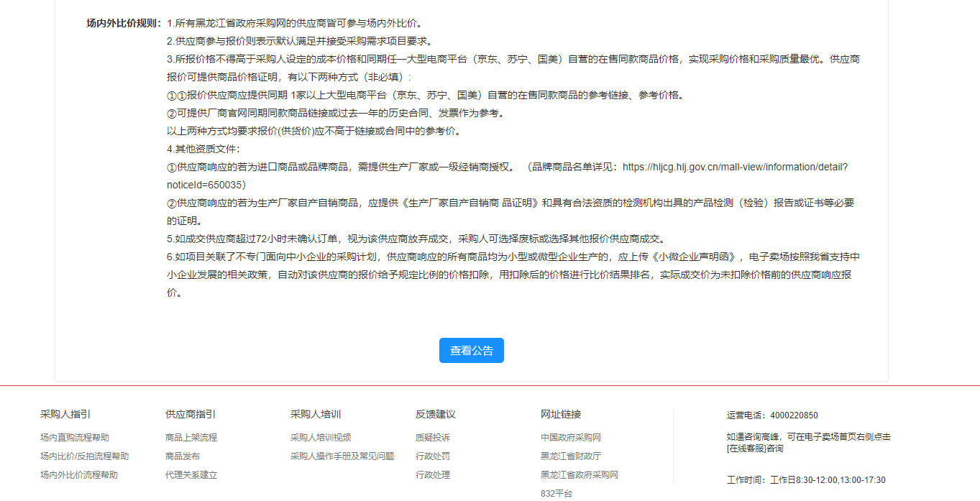Open 商品上架流程 supplier guide link
Viewport: 980px width, 501px height.
191,437
